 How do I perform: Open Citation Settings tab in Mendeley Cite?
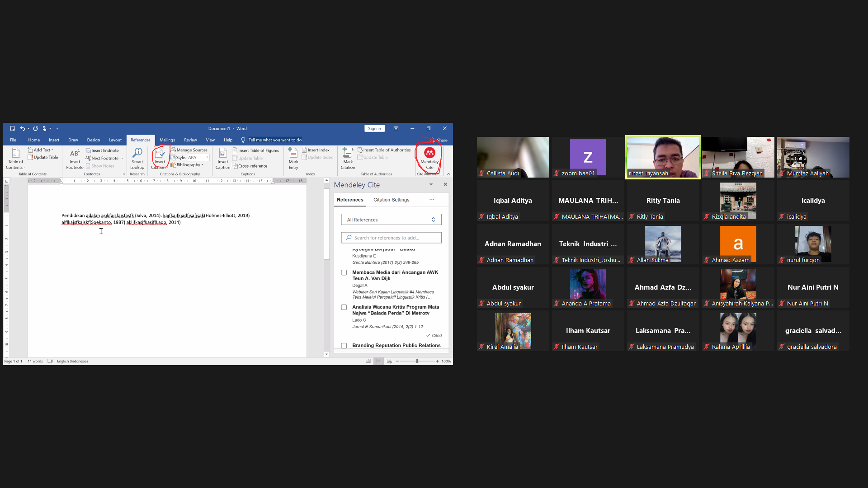[392, 200]
